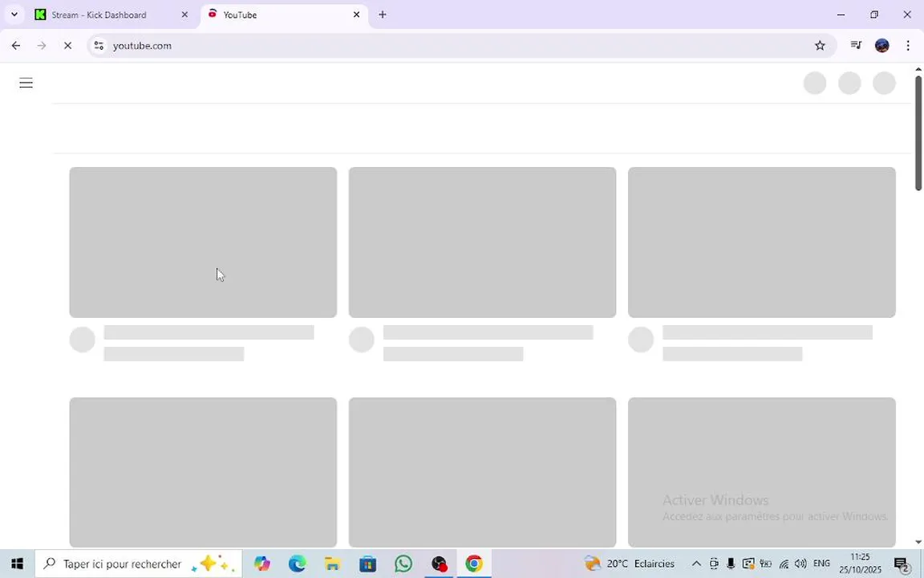
Task: Open OBS Studio from the taskbar
Action: (439, 564)
